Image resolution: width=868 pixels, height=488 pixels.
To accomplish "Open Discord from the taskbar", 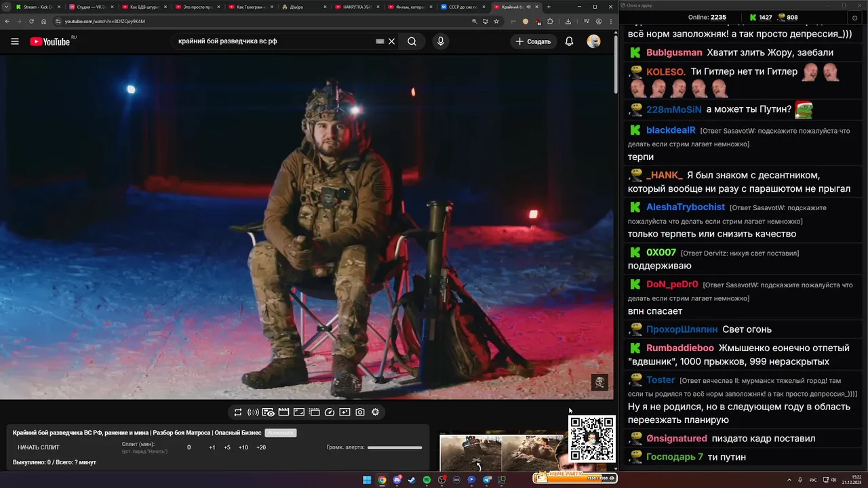I will pyautogui.click(x=397, y=480).
